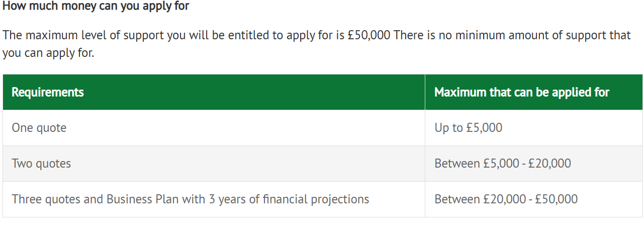Select the "Requirements" column header
Viewport: 644px width, 225px height.
click(x=48, y=92)
